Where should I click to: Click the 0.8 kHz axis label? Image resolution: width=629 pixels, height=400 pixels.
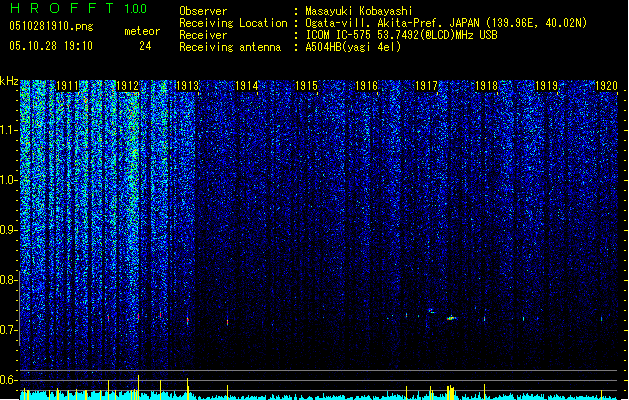(9, 280)
